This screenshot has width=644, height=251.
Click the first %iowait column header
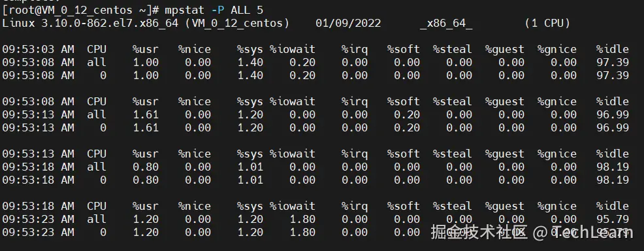[x=293, y=50]
